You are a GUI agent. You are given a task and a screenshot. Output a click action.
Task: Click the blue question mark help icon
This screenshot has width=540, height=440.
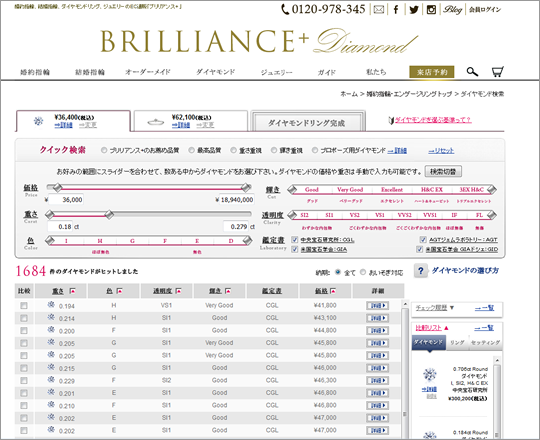(420, 271)
